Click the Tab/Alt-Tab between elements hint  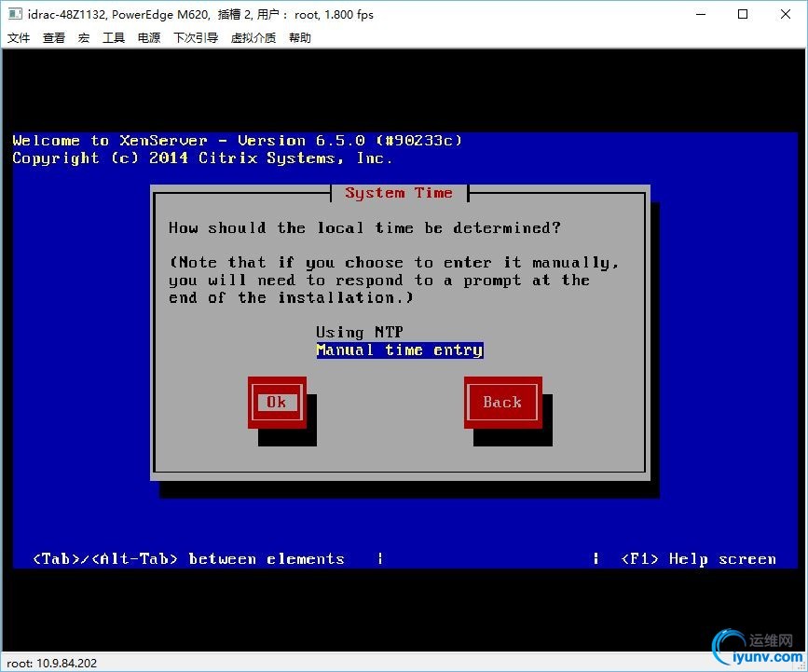[188, 559]
